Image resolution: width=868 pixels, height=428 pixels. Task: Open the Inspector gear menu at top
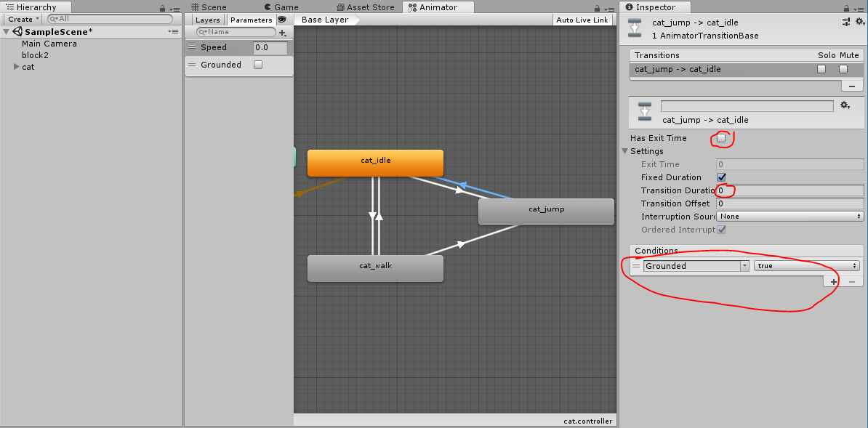click(x=860, y=22)
